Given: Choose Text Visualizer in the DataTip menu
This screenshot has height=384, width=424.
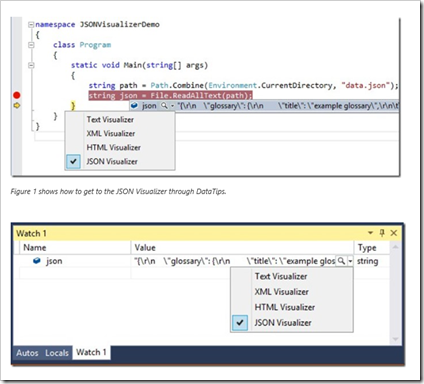Looking at the screenshot, I should tap(120, 119).
